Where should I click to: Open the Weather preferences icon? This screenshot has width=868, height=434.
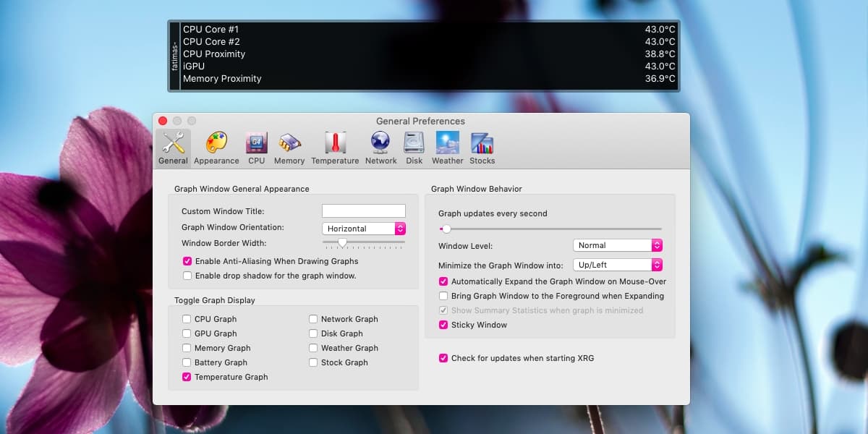pyautogui.click(x=448, y=142)
